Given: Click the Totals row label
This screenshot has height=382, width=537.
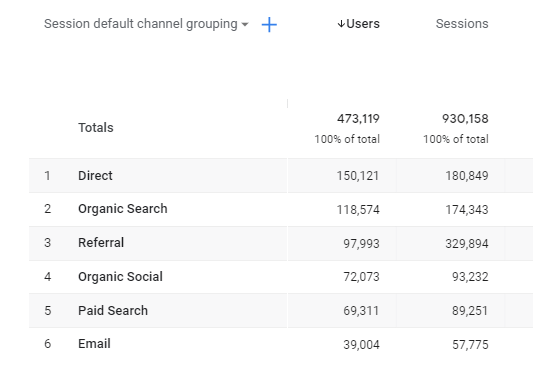Looking at the screenshot, I should (x=96, y=127).
